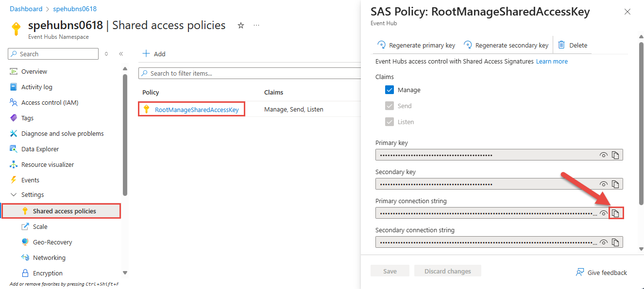Screen dimensions: 644x289
Task: Show the Primary key with eye icon
Action: (604, 155)
